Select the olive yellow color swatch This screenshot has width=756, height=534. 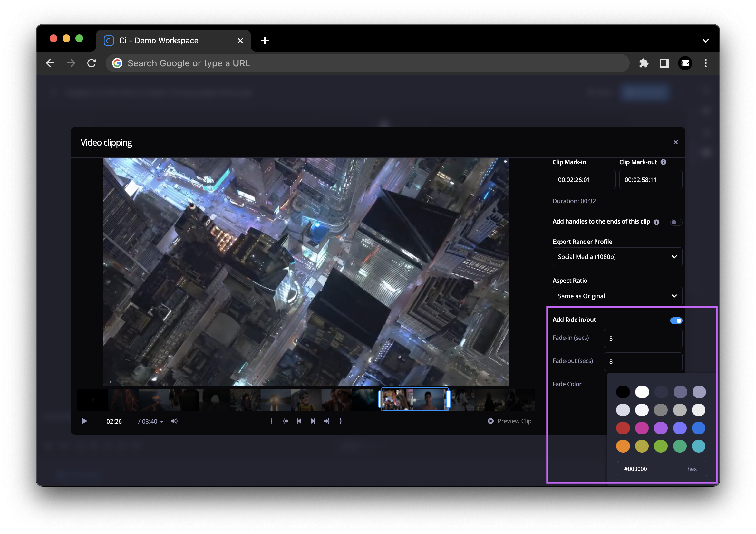(642, 446)
